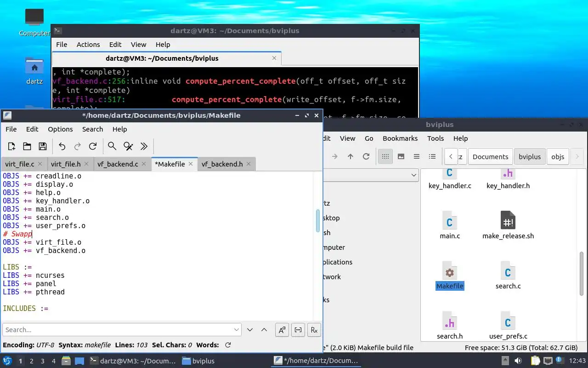The image size is (588, 368).
Task: Open the file manager side pane dropdown
Action: (413, 175)
